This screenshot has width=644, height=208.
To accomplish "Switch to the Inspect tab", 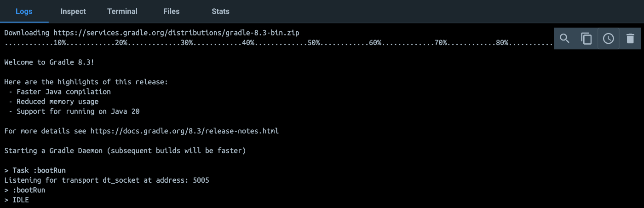I will [x=73, y=11].
